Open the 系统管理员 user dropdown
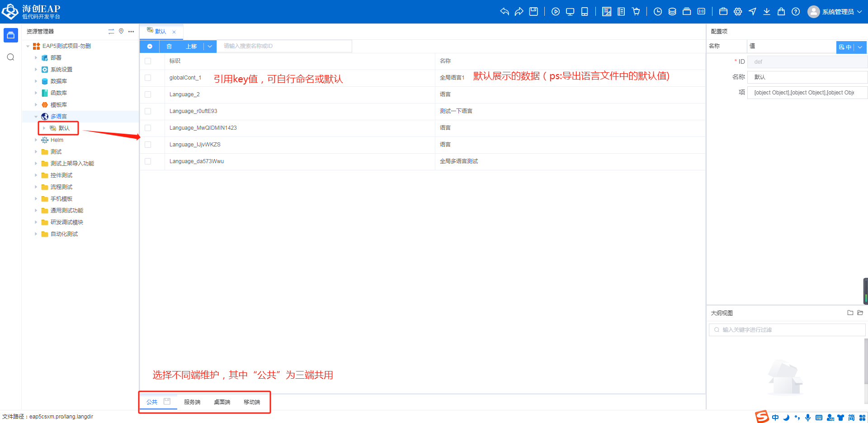 pyautogui.click(x=836, y=12)
